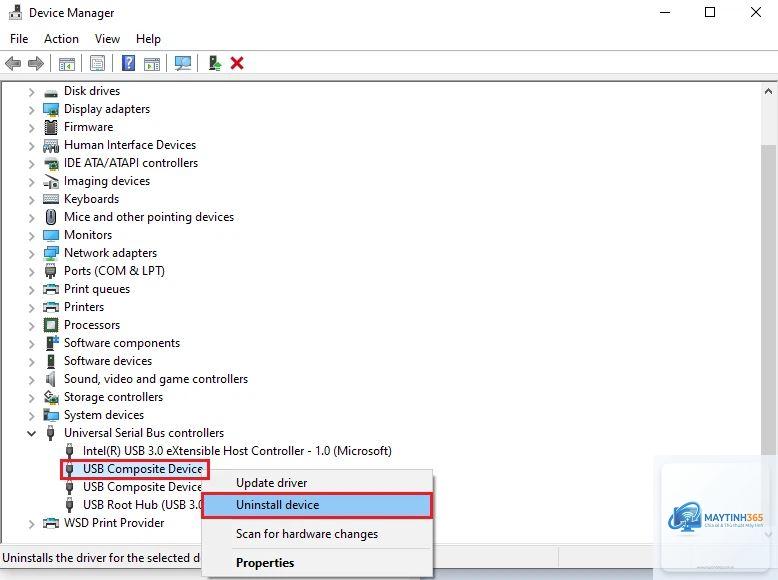Choose Scan for hardware changes in context menu

point(318,534)
